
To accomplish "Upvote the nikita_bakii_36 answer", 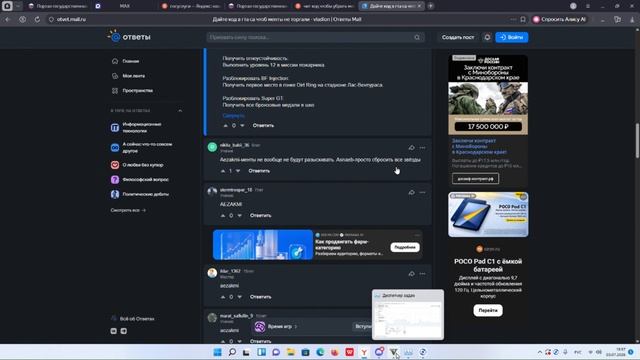I will pyautogui.click(x=223, y=171).
